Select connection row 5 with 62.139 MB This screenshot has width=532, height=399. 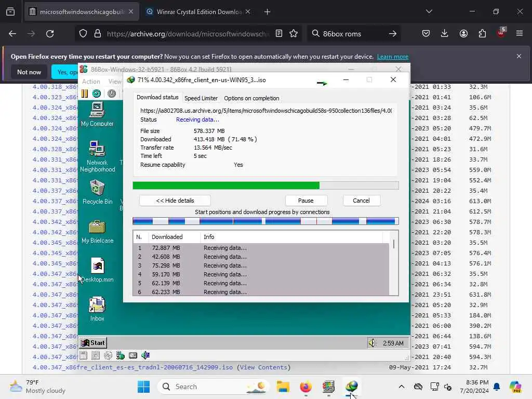[261, 283]
